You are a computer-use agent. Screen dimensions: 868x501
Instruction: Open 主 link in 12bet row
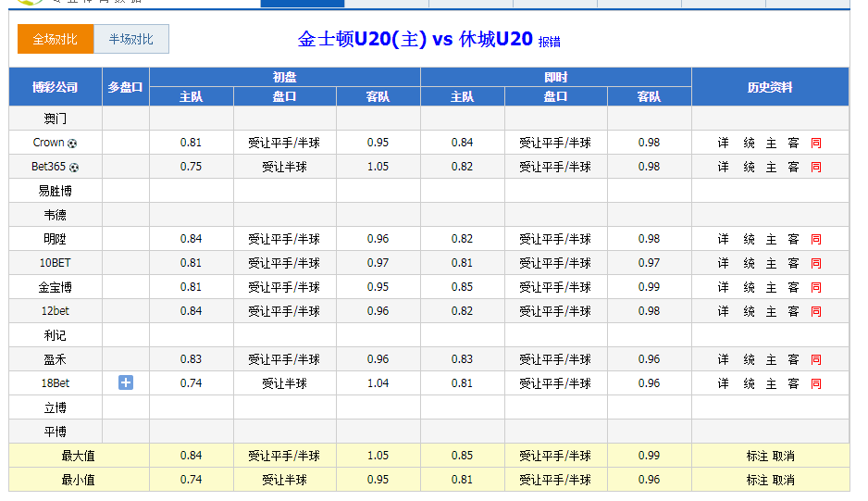coord(771,311)
